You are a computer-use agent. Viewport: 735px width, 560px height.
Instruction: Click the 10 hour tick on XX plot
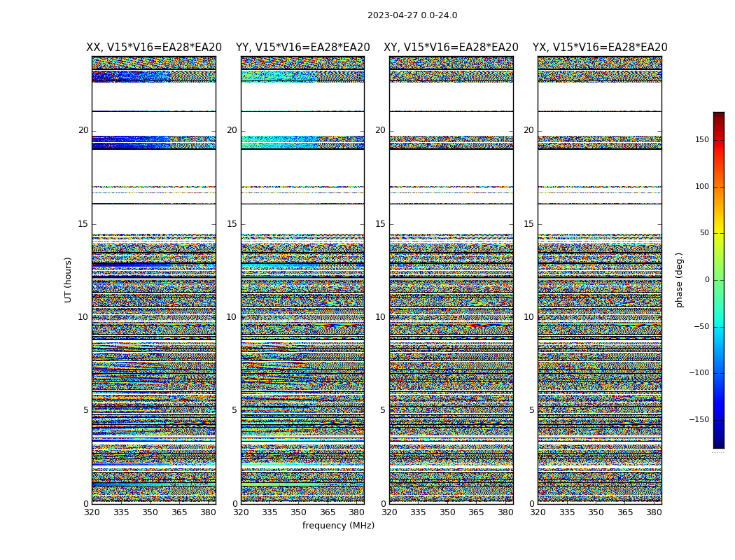[x=83, y=317]
